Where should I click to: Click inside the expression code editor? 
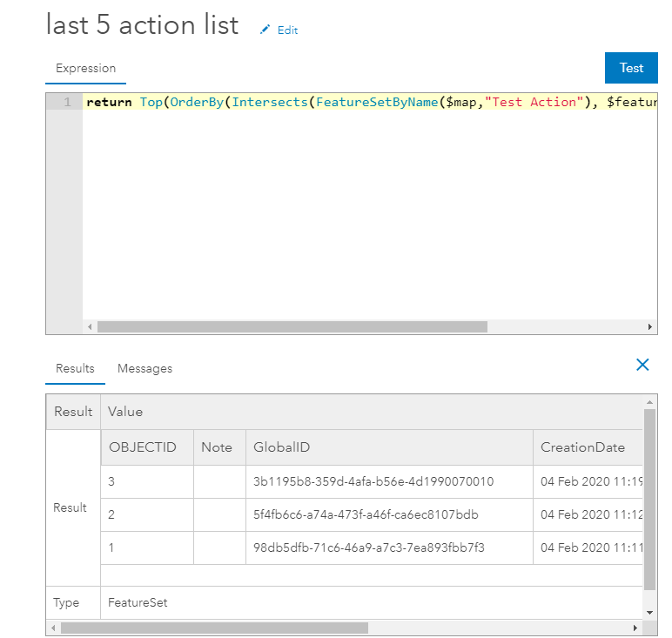tap(366, 209)
